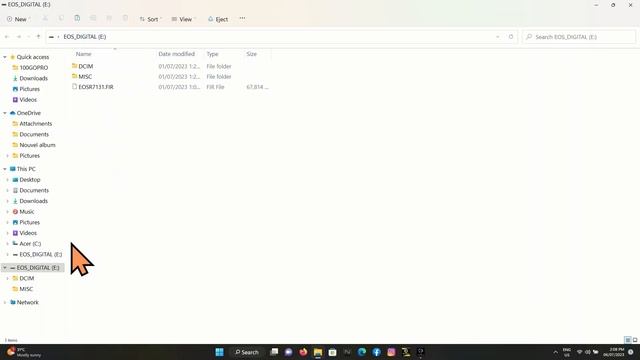The height and width of the screenshot is (360, 640).
Task: Open Firefox from the taskbar
Action: [x=303, y=352]
